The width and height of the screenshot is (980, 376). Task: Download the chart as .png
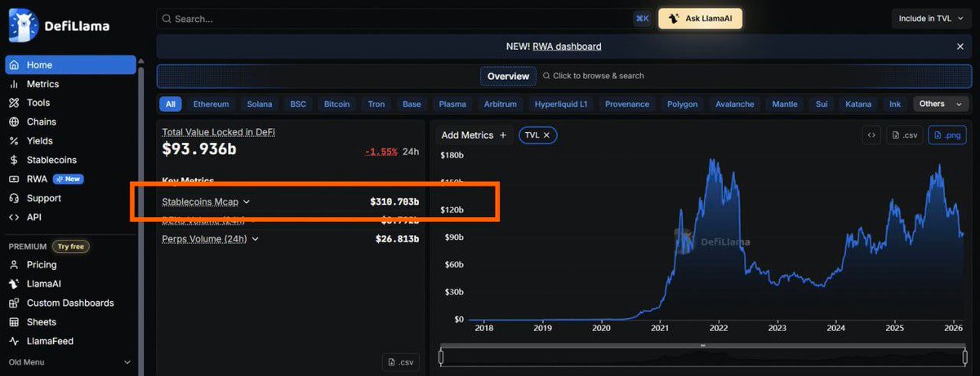(x=947, y=135)
